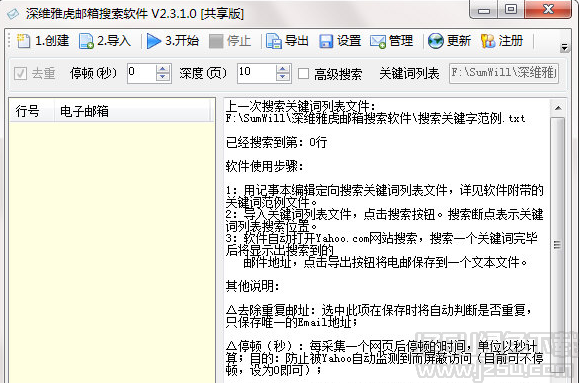
Task: Click into the 深度(页) input field
Action: [257, 73]
